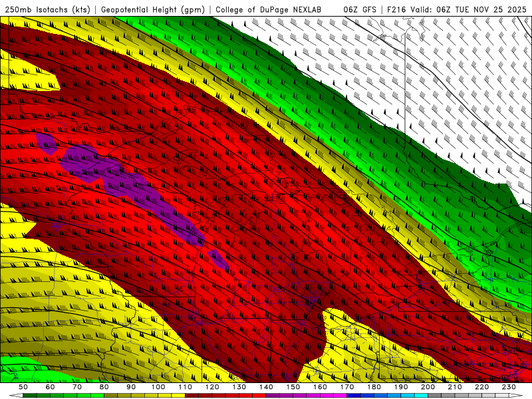The height and width of the screenshot is (399, 532).
Task: Click the legend value 230
Action: click(509, 387)
